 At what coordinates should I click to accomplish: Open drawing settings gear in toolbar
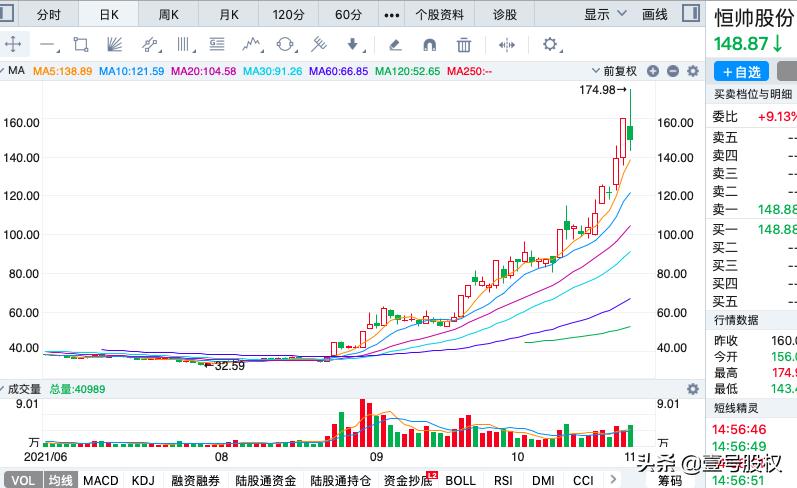click(x=550, y=44)
